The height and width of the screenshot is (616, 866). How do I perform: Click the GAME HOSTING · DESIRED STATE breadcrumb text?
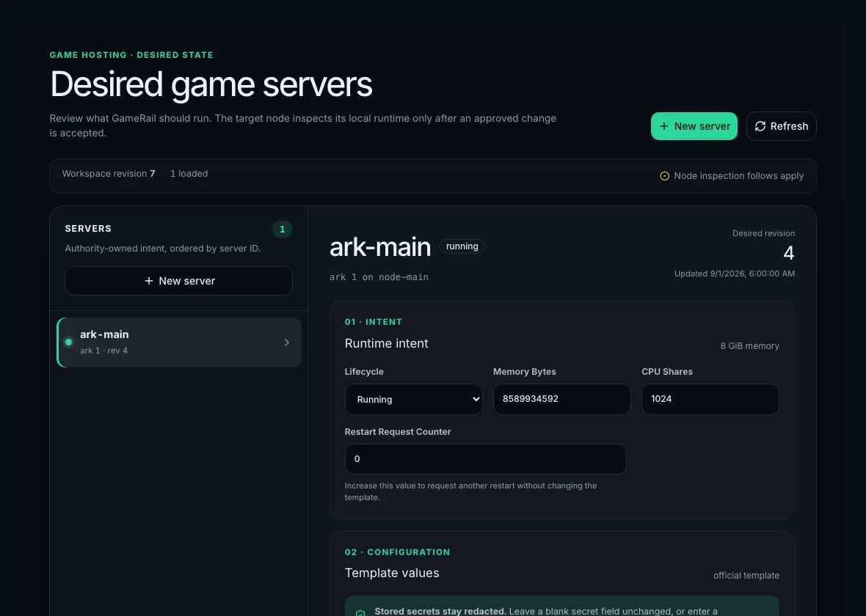click(131, 55)
